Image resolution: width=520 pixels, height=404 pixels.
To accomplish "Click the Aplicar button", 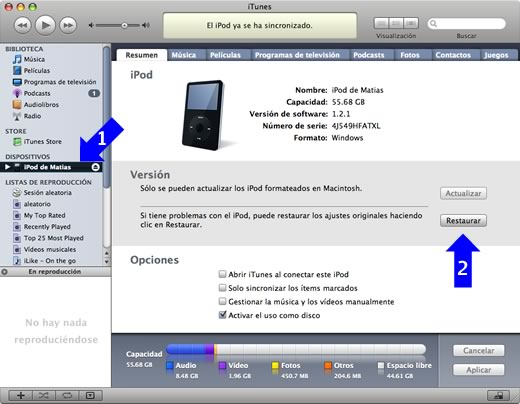I will (479, 370).
